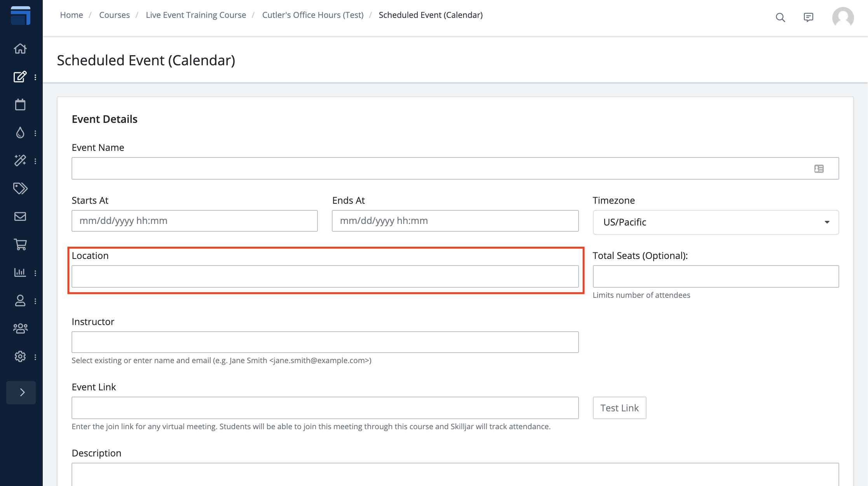
Task: Open the Home dashboard sidebar icon
Action: tap(20, 49)
